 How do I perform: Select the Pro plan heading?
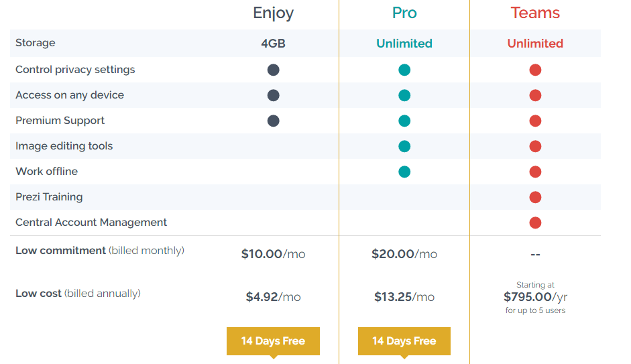[x=404, y=13]
